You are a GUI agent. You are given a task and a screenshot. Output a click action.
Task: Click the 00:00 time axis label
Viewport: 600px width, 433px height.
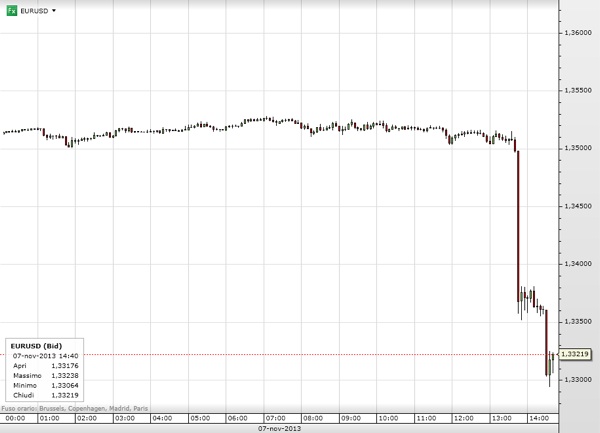pos(15,417)
